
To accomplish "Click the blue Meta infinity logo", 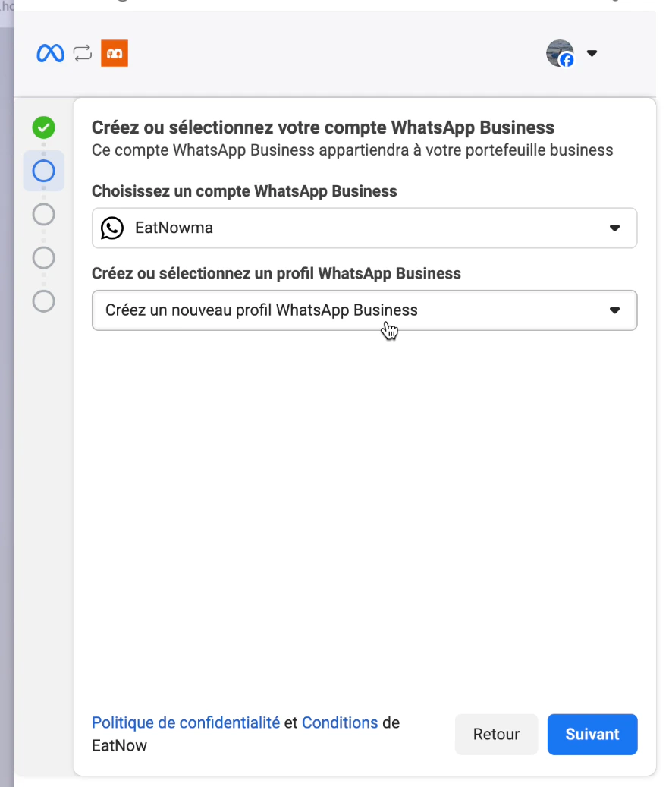I will pyautogui.click(x=50, y=53).
